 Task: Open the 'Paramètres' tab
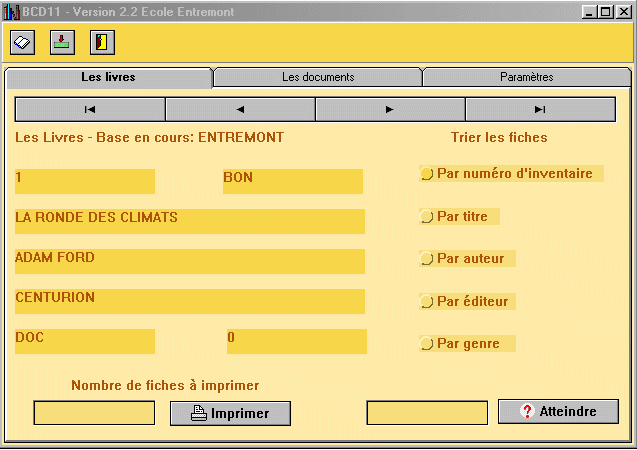[526, 77]
